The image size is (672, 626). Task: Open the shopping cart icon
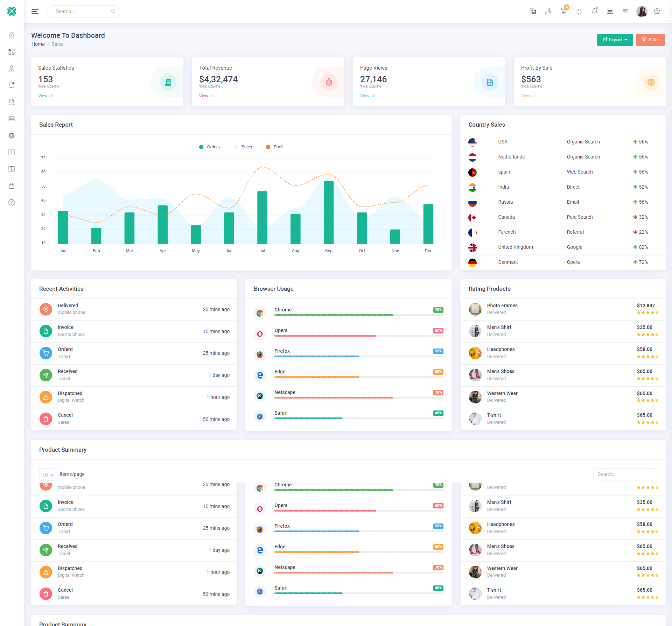(x=563, y=12)
